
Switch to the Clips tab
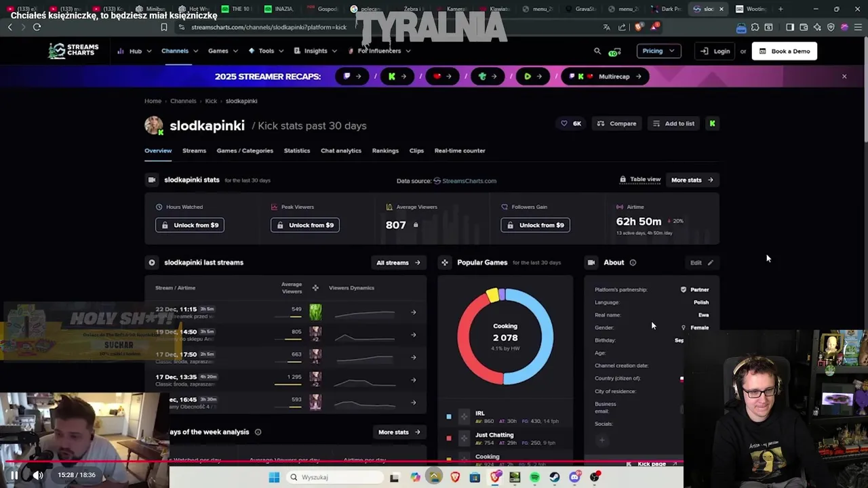point(416,150)
